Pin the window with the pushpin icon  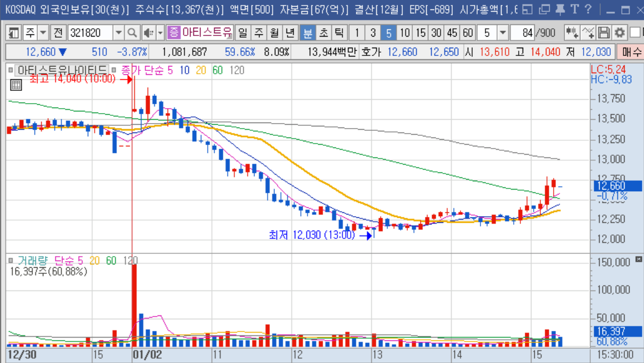point(560,9)
